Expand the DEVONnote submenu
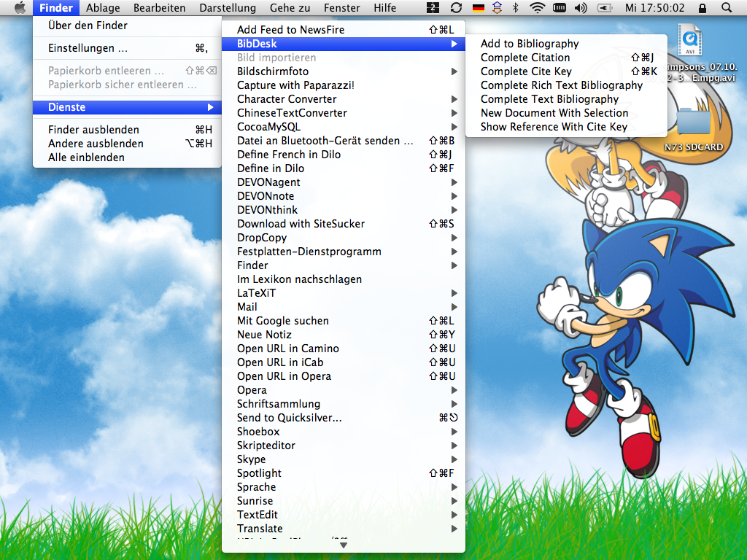 pos(344,195)
